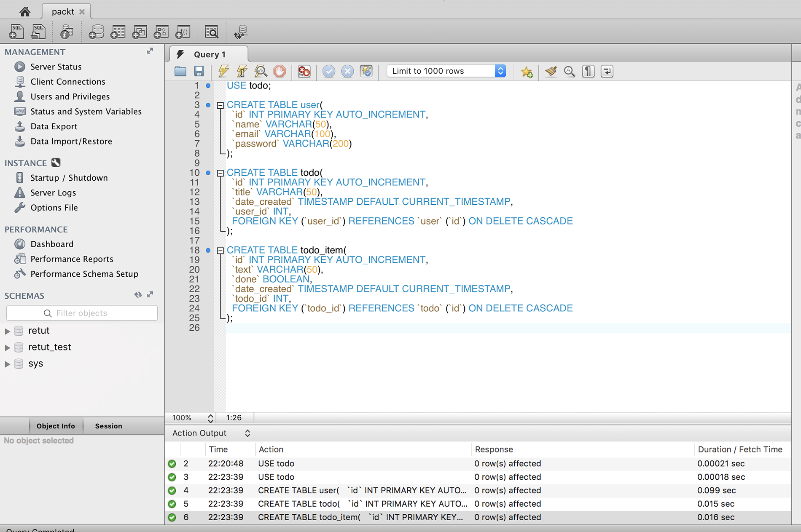Toggle invisible characters pilcrow button
The height and width of the screenshot is (532, 801).
click(x=588, y=71)
